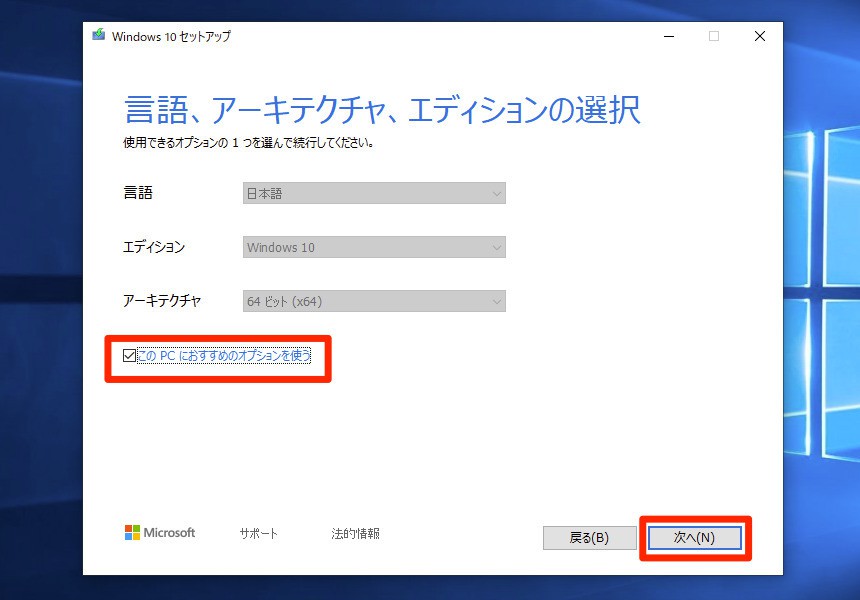Click the エディション label text
This screenshot has height=600, width=860.
(x=154, y=247)
